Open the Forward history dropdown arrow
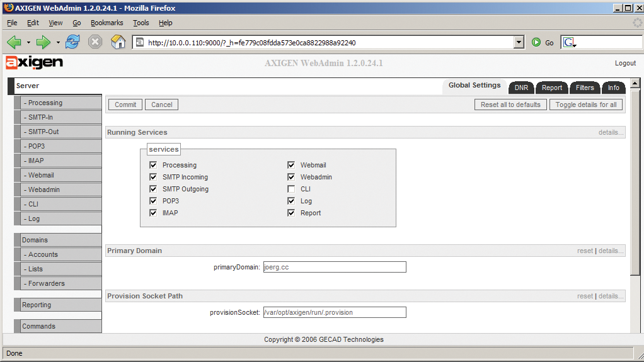The height and width of the screenshot is (362, 644). pyautogui.click(x=58, y=42)
